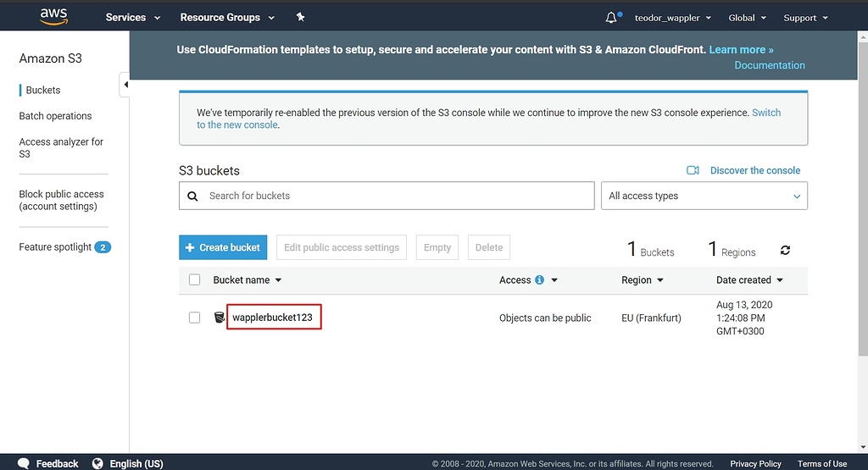Click the search magnifier icon
The image size is (868, 470).
(192, 196)
